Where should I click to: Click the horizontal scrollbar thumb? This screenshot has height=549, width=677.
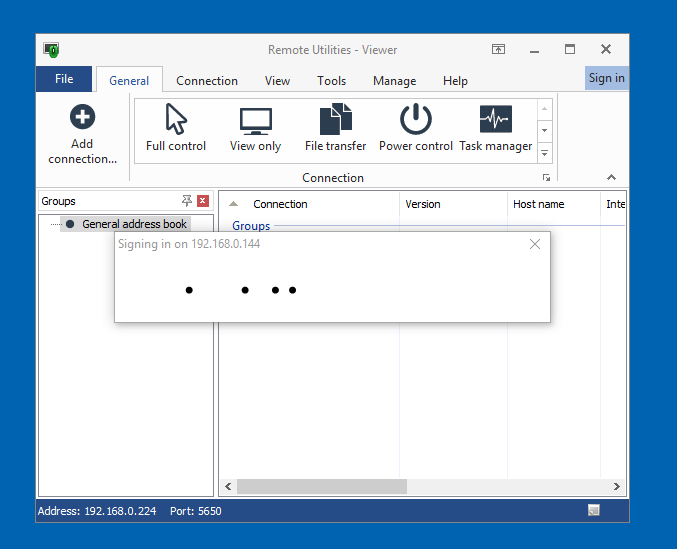[322, 486]
